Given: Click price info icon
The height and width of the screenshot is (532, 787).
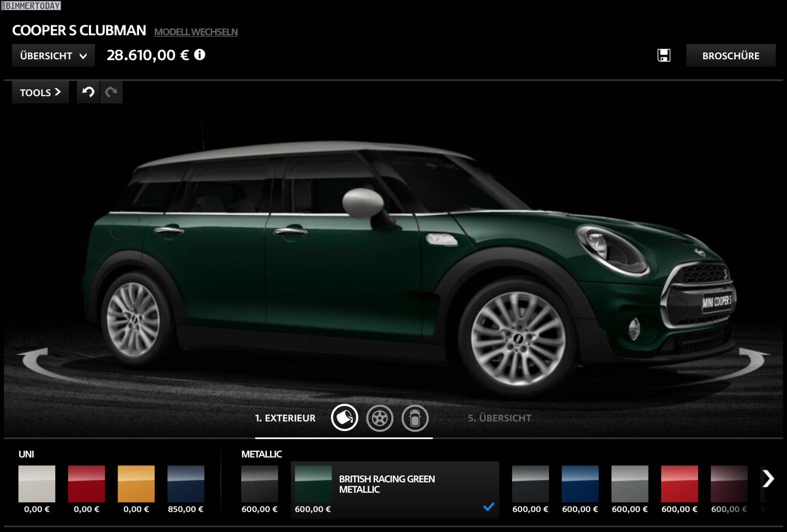Looking at the screenshot, I should coord(200,55).
